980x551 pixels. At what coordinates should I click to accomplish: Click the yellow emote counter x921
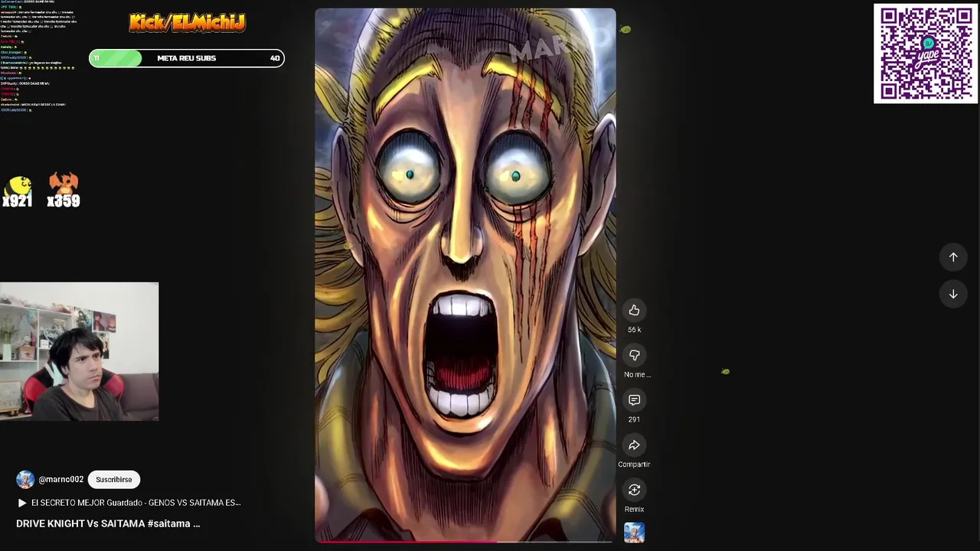(x=18, y=192)
